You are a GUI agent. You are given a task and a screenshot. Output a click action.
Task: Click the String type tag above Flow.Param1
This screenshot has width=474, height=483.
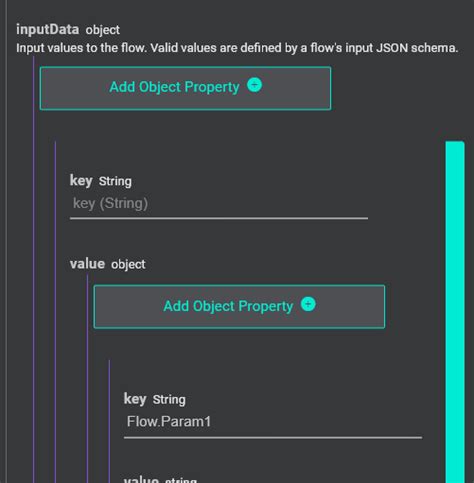(x=169, y=400)
